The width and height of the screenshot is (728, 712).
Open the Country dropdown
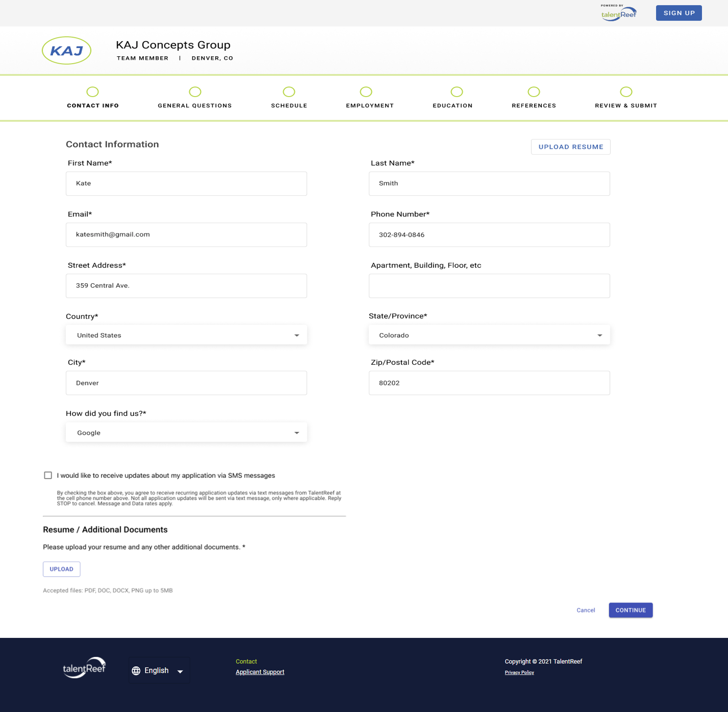tap(186, 335)
